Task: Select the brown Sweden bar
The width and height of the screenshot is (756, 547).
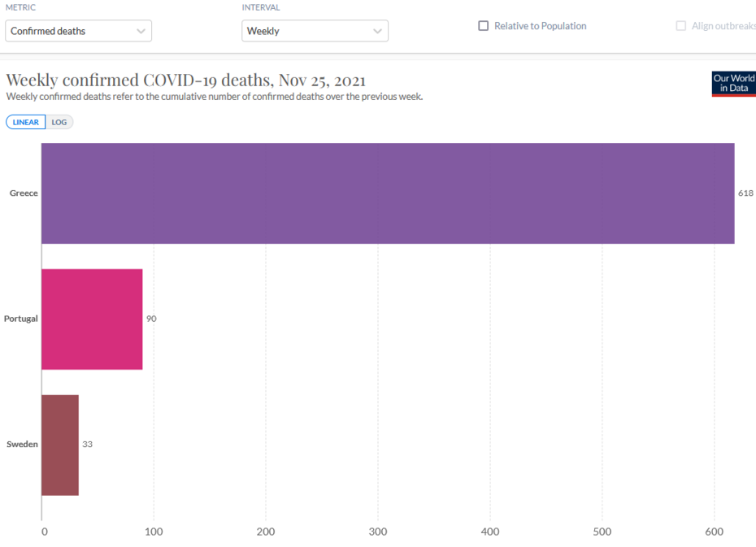Action: pos(60,445)
